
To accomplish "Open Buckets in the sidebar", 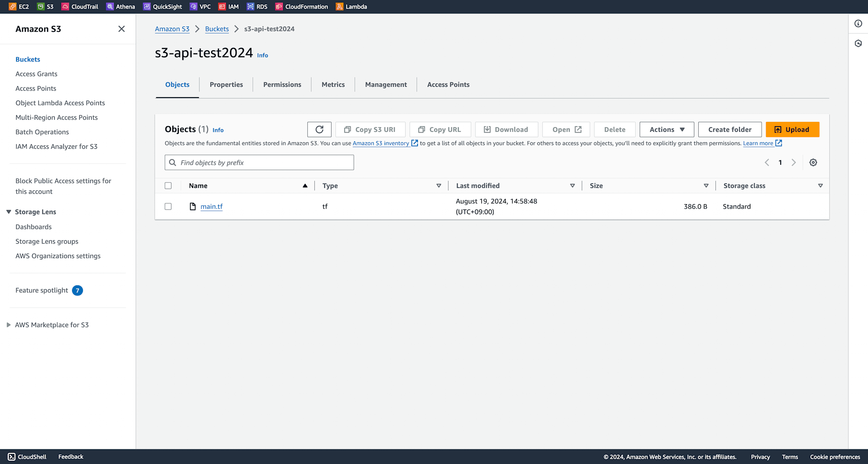I will tap(28, 59).
